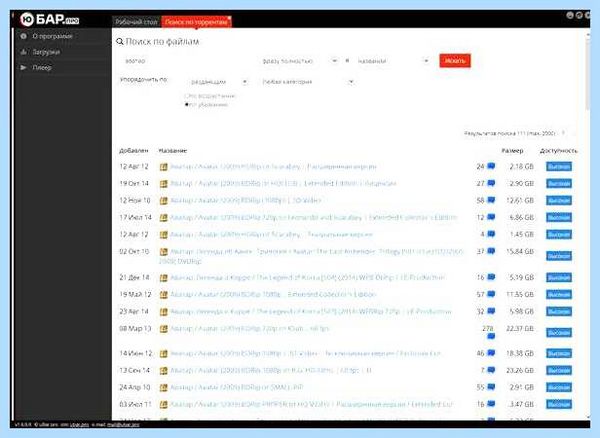The image size is (600, 438).
Task: Open the Любая категория dropdown
Action: click(307, 82)
